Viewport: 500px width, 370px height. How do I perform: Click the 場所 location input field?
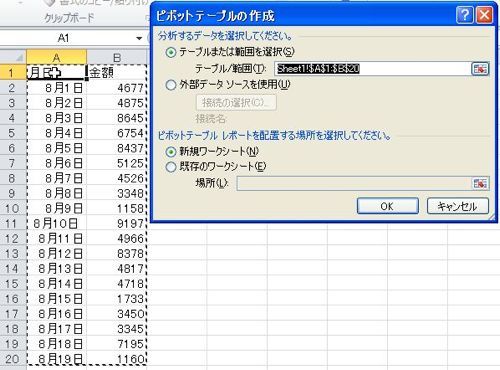tap(354, 183)
